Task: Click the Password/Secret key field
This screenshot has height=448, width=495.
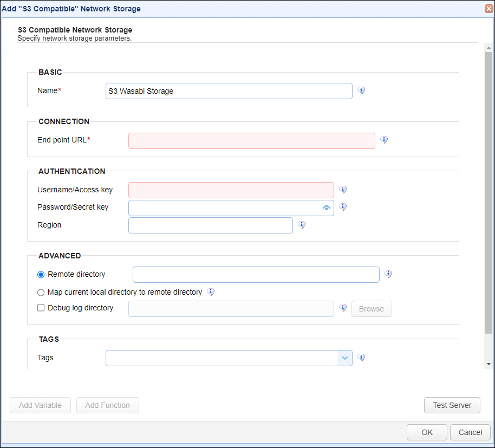Action: (231, 208)
